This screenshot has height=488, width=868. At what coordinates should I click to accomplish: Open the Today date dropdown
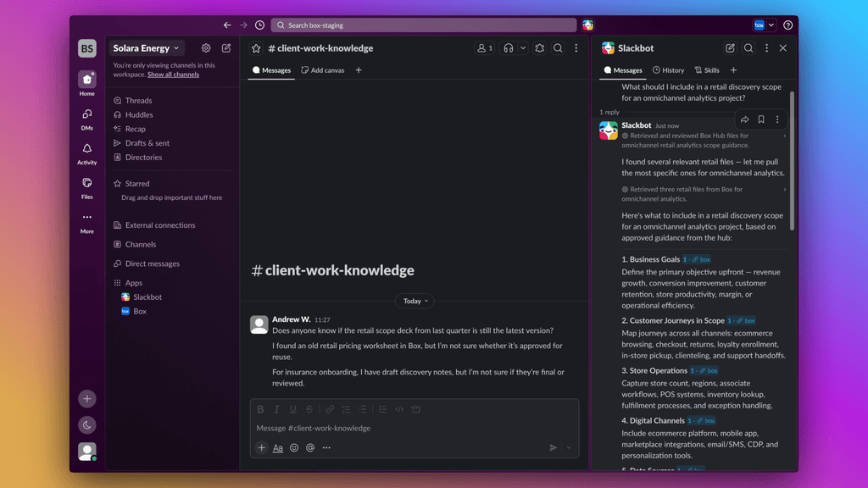[415, 301]
